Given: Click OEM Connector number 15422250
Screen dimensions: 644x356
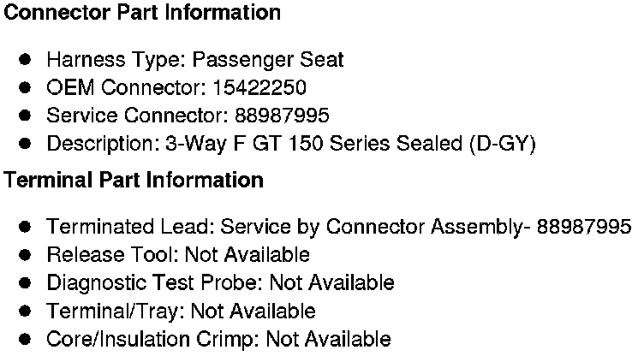Looking at the screenshot, I should pos(260,87).
